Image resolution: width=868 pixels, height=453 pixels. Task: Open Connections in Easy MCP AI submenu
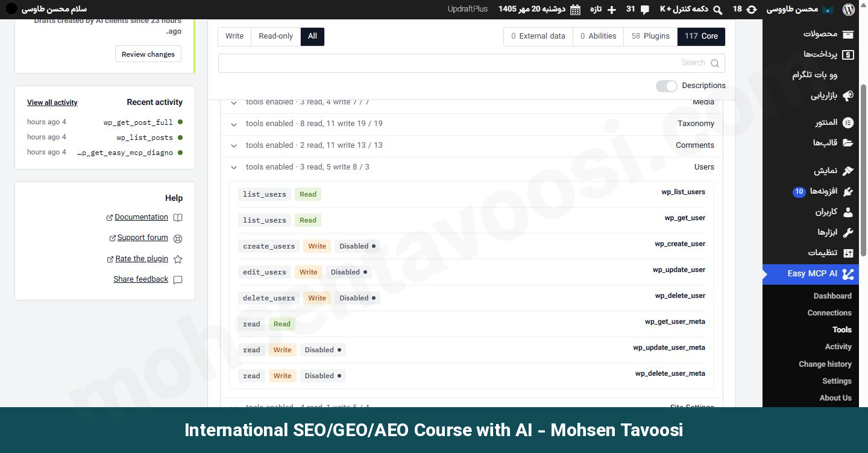click(829, 313)
